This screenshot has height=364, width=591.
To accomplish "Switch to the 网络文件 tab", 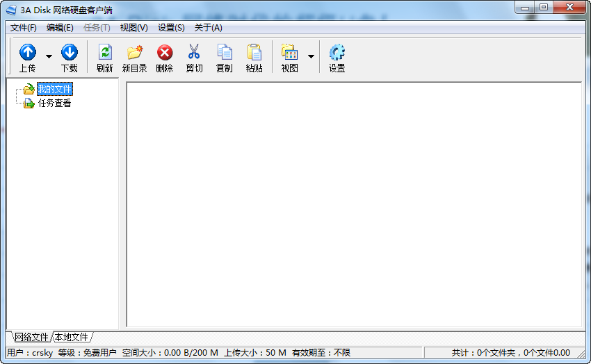I will pos(31,337).
